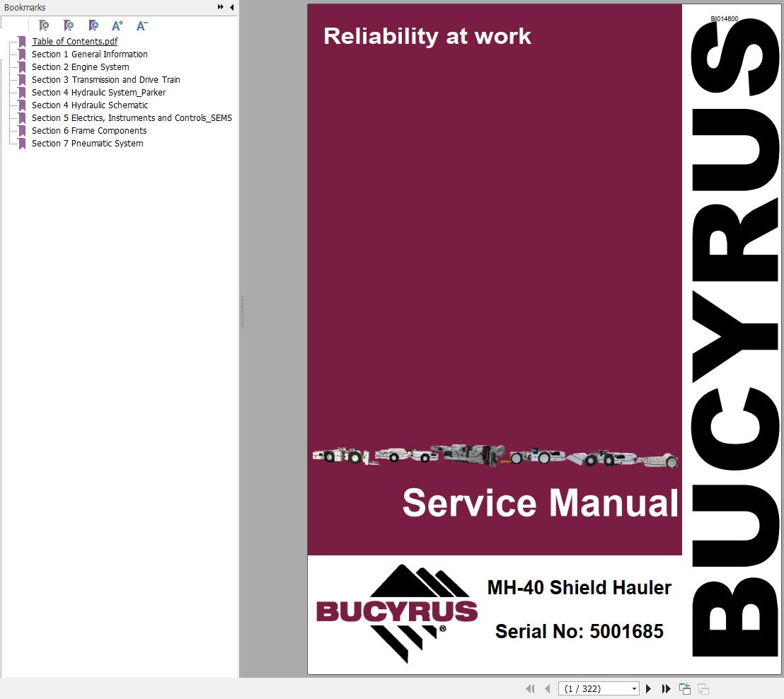Click the 'Service Manual' title text
784x699 pixels.
[541, 502]
